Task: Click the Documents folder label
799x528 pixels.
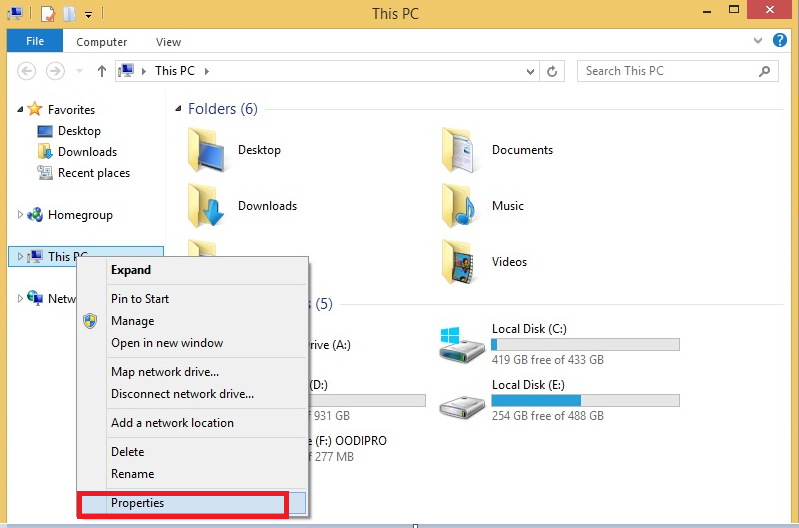Action: (522, 150)
